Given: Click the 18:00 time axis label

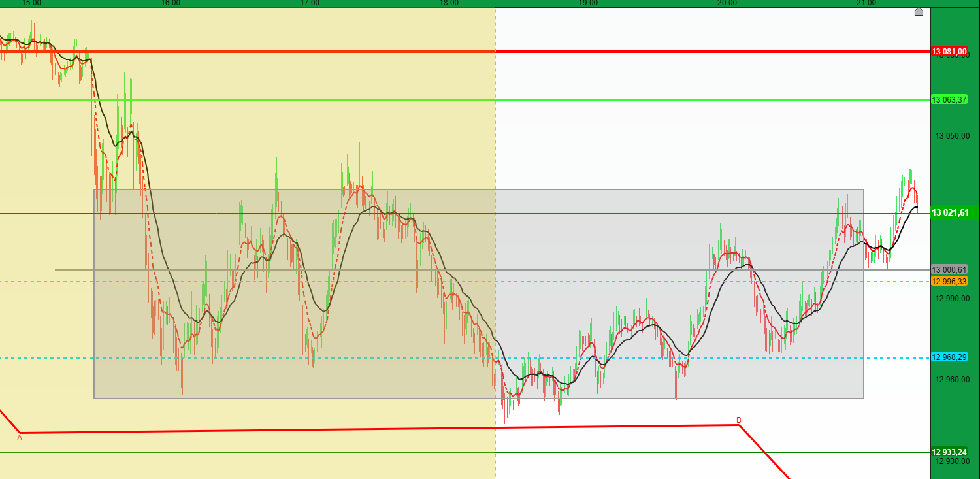Looking at the screenshot, I should point(449,3).
